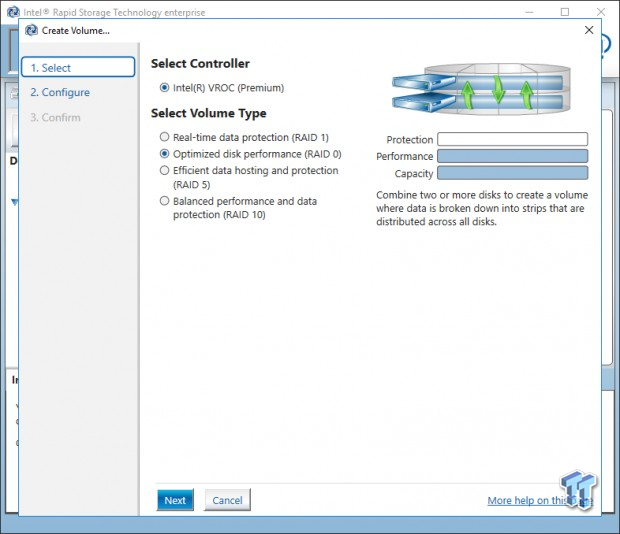The image size is (620, 534).
Task: Click the RAID 0 description text
Action: (482, 208)
